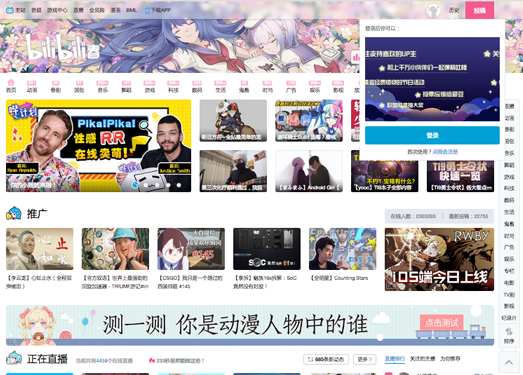Select the 游戏 category in the pink nav bar

click(x=149, y=86)
